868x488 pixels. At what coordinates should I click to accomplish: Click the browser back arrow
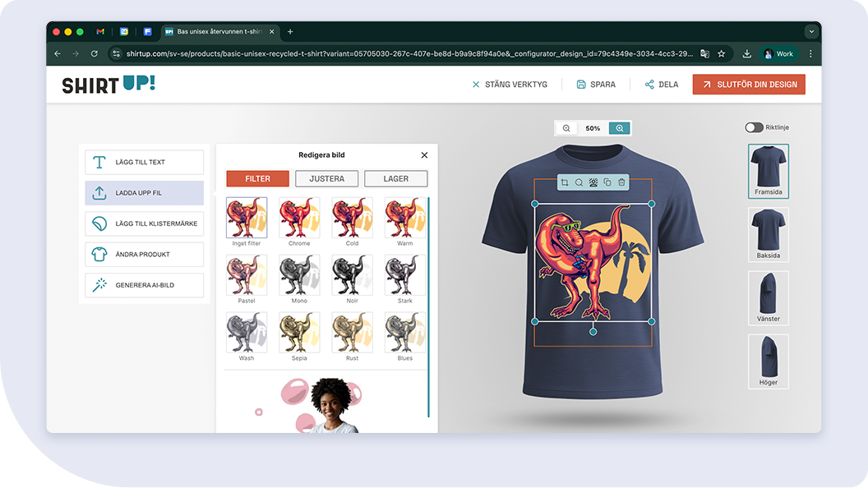coord(58,53)
